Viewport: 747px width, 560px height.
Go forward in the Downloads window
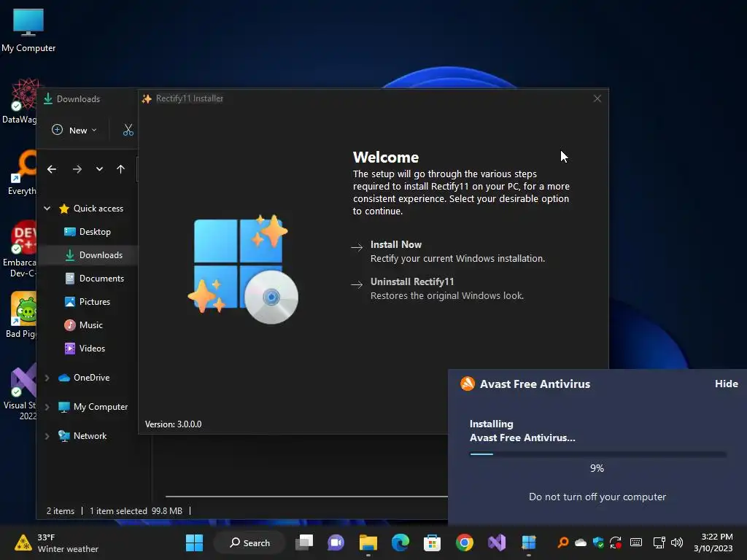(77, 169)
